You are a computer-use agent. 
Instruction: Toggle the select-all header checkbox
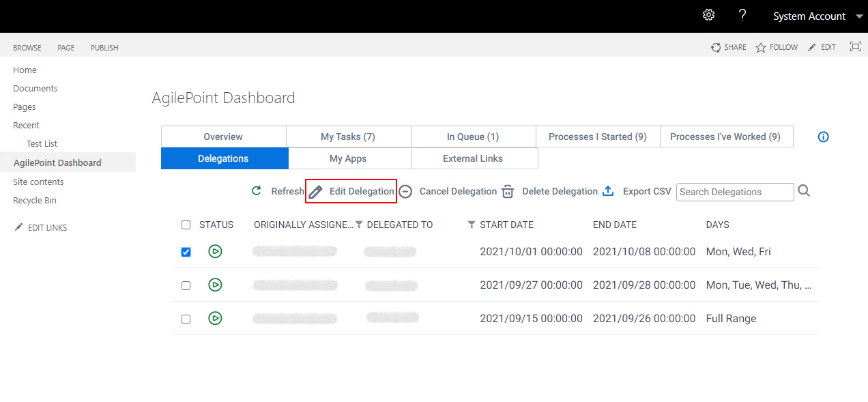(x=186, y=225)
